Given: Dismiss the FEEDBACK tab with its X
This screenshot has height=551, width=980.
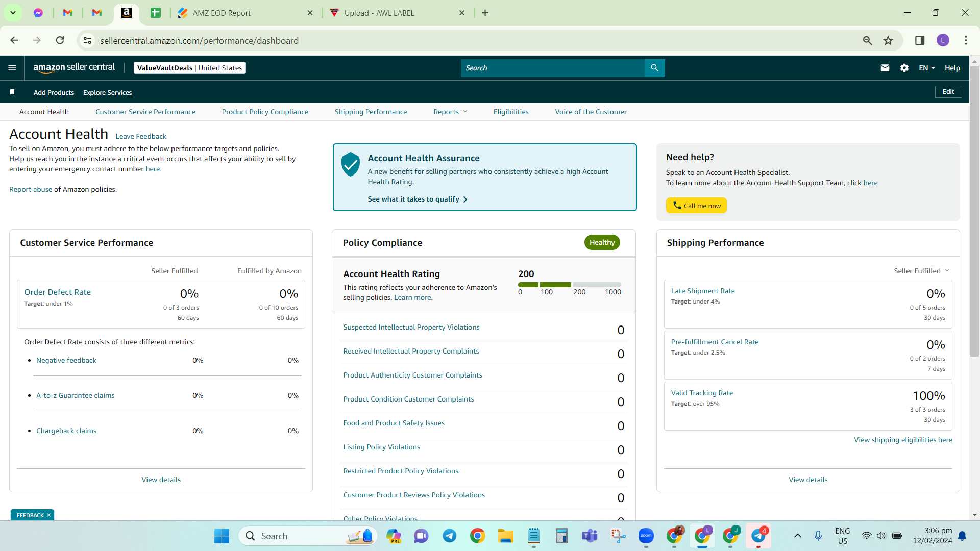Looking at the screenshot, I should 48,515.
